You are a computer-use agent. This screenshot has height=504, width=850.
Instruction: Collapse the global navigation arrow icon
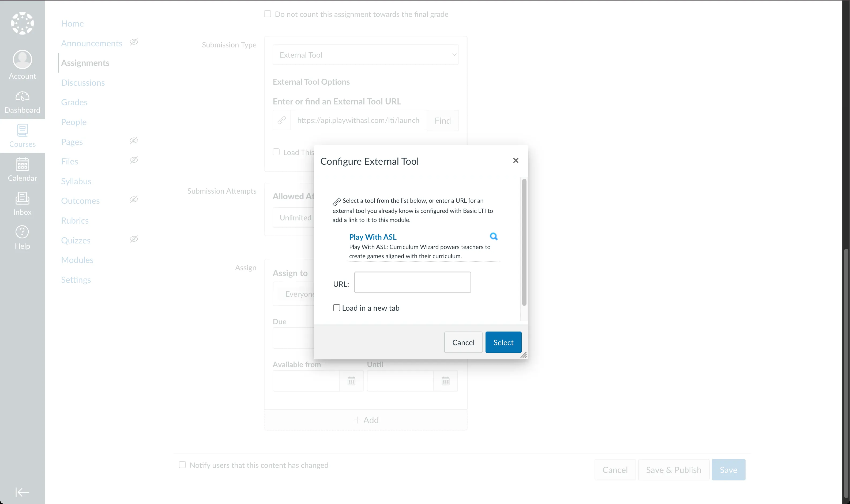(x=22, y=492)
